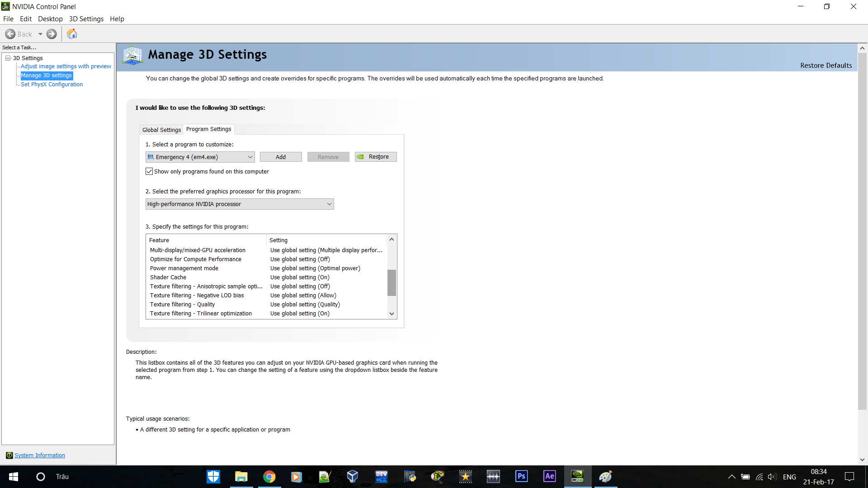The width and height of the screenshot is (868, 488).
Task: Click the volume icon in system tray
Action: coord(772,477)
